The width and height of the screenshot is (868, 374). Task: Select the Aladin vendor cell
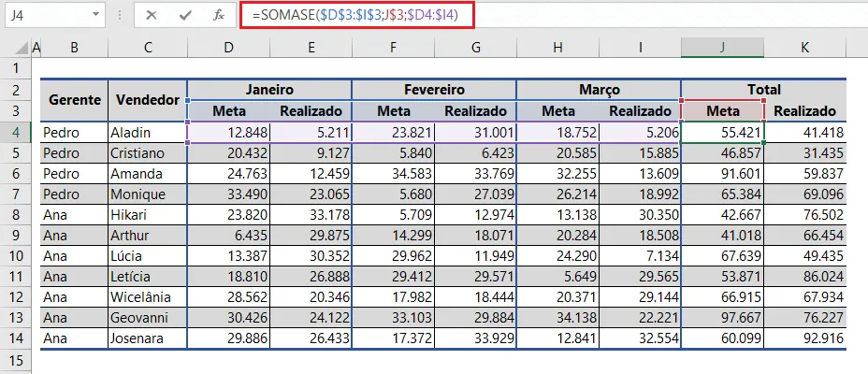point(148,133)
